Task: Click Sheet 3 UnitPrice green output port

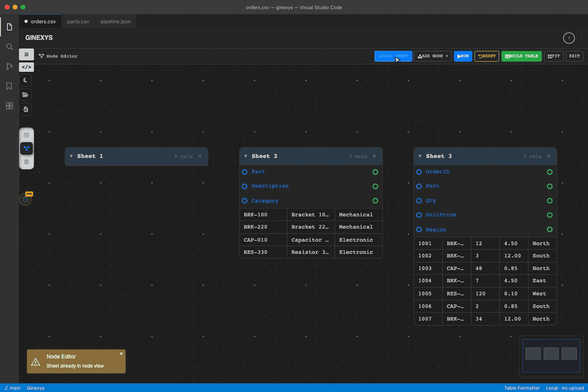Action: (x=550, y=215)
